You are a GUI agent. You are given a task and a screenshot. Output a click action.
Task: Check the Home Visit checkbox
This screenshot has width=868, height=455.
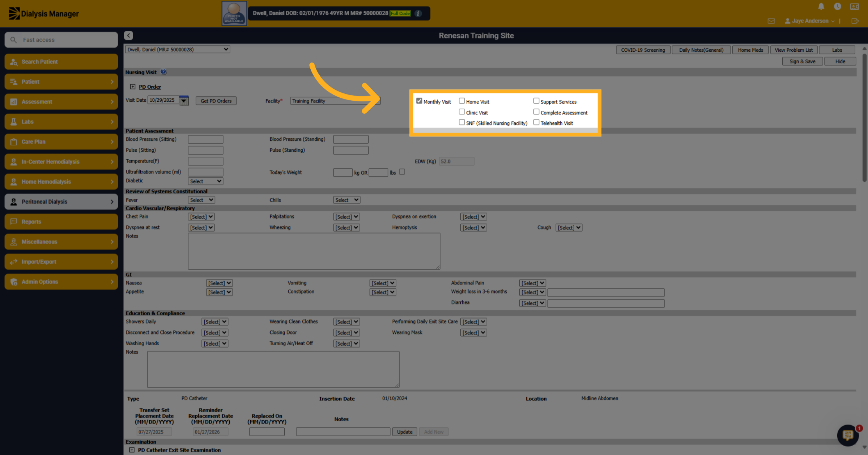coord(462,101)
